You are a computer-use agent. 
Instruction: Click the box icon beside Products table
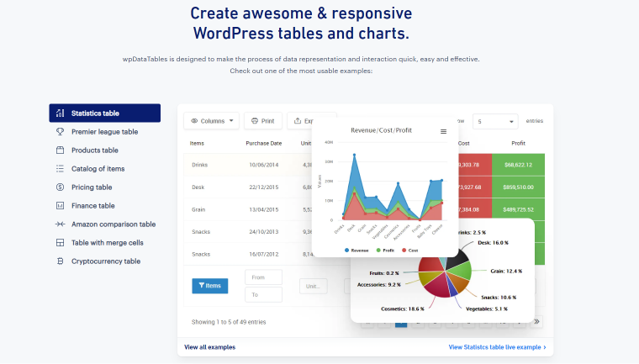tap(60, 150)
